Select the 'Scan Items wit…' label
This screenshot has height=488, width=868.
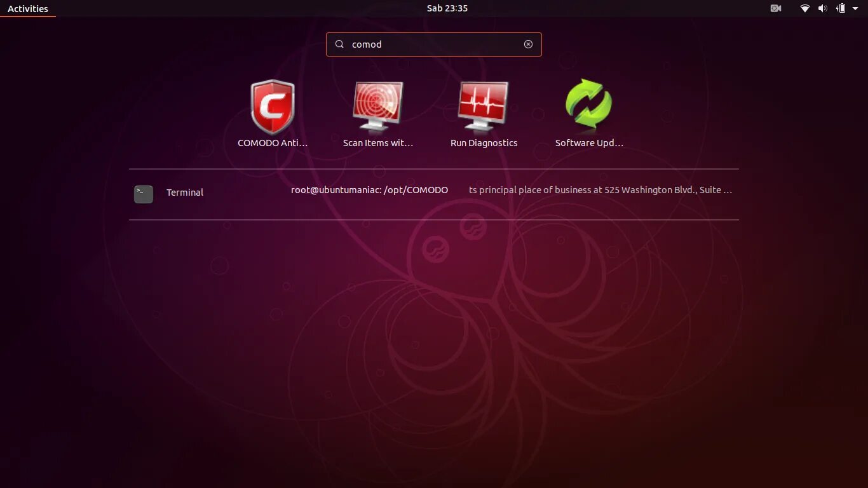378,143
